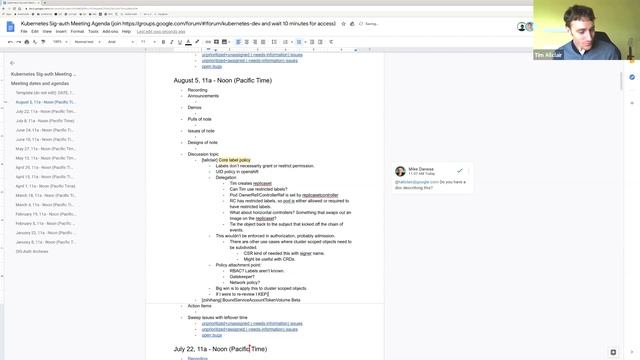The width and height of the screenshot is (640, 360).
Task: Open the Insert menu
Action: click(x=61, y=31)
